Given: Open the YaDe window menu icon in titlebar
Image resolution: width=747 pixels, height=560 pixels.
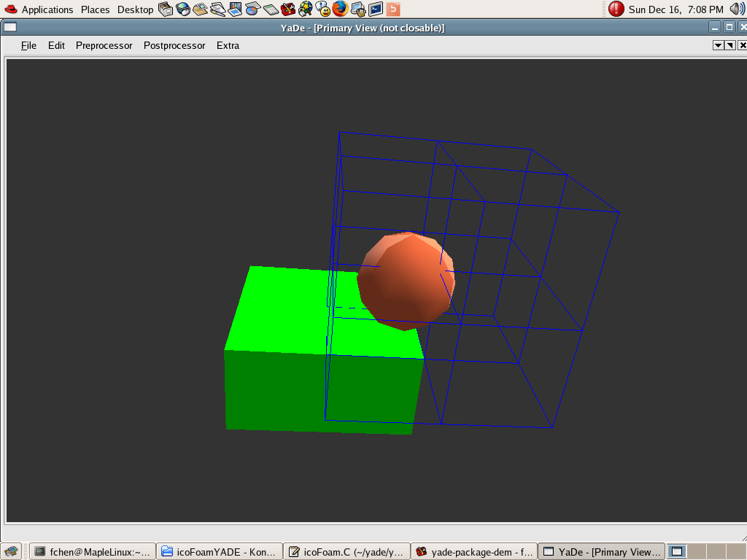Looking at the screenshot, I should coord(9,28).
